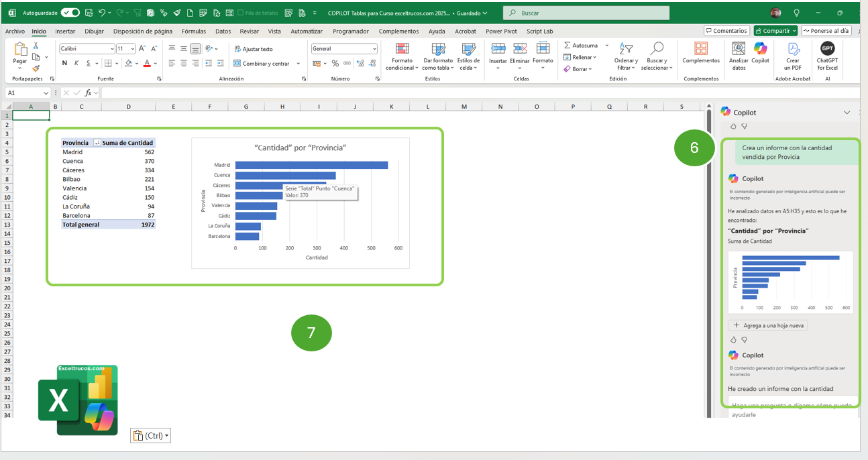
Task: Click the Buscar search box
Action: point(587,13)
